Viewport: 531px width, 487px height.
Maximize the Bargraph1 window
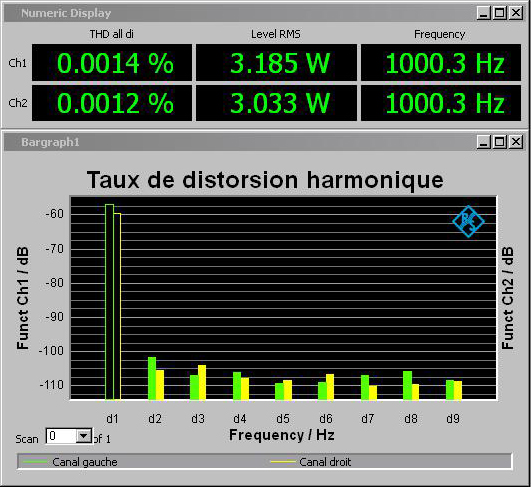500,142
